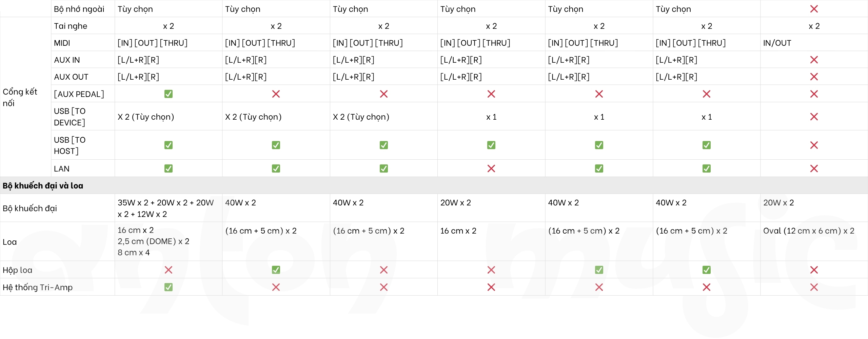
Task: Click the red X in USB TO HOST row
Action: (x=814, y=145)
